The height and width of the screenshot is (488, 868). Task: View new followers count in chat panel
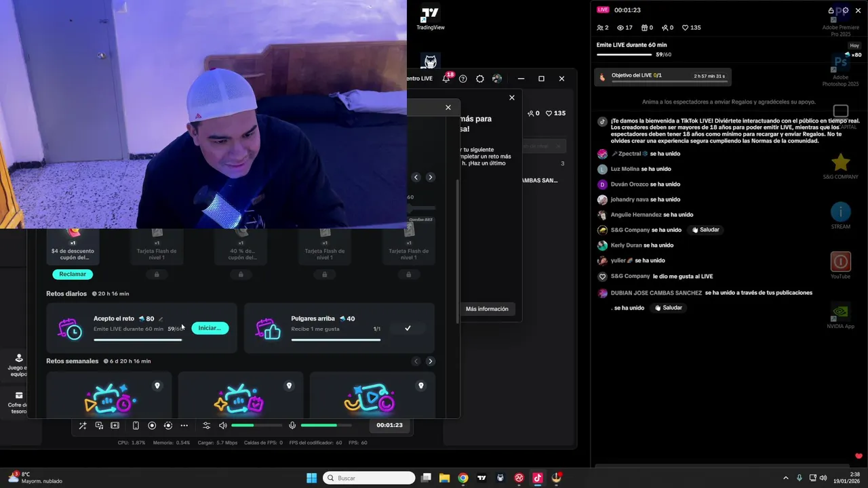668,28
